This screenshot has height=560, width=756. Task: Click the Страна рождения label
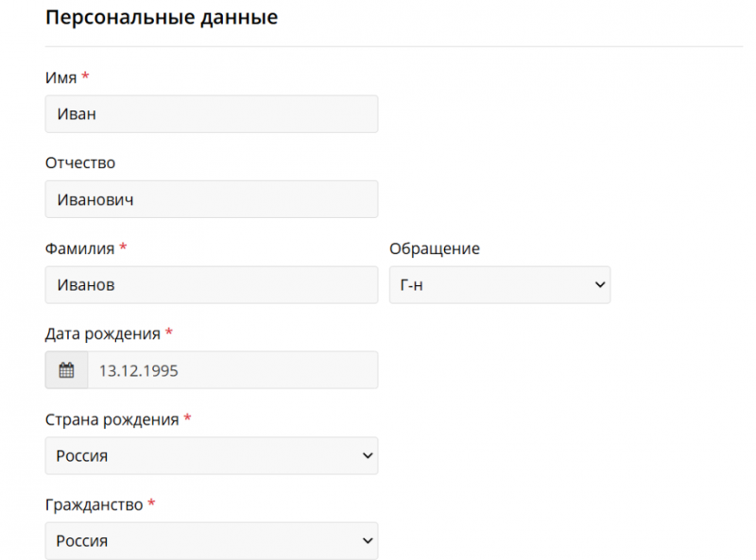[x=112, y=419]
